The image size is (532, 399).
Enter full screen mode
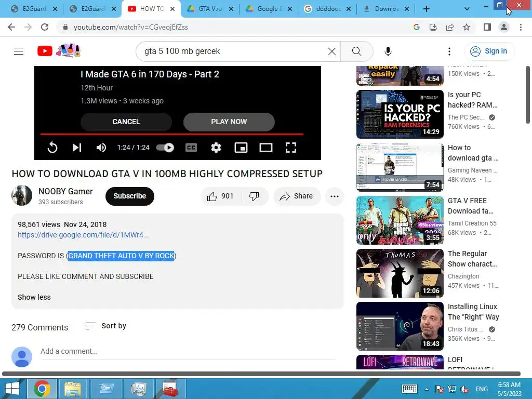point(291,148)
